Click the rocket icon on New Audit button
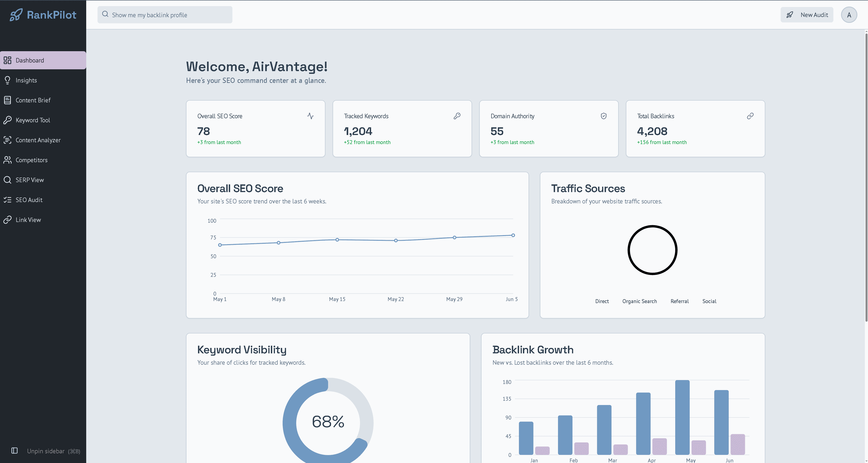Screen dimensions: 868x463 tap(789, 15)
